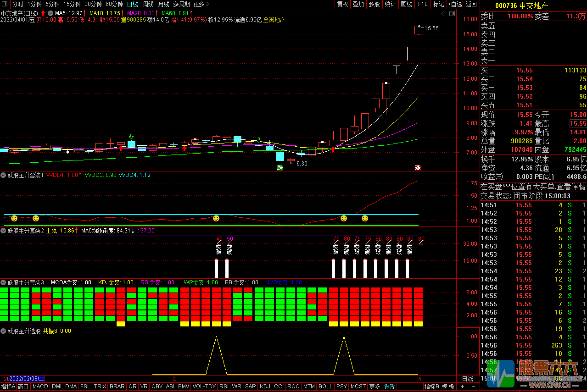The height and width of the screenshot is (392, 587).
Task: Click the 最高 15.55 boxed value
Action: tap(578, 123)
